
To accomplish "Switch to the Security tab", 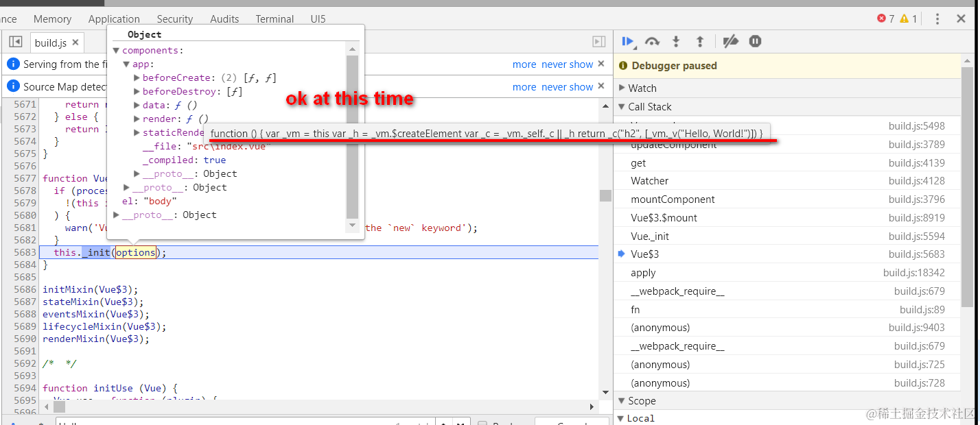I will point(175,19).
